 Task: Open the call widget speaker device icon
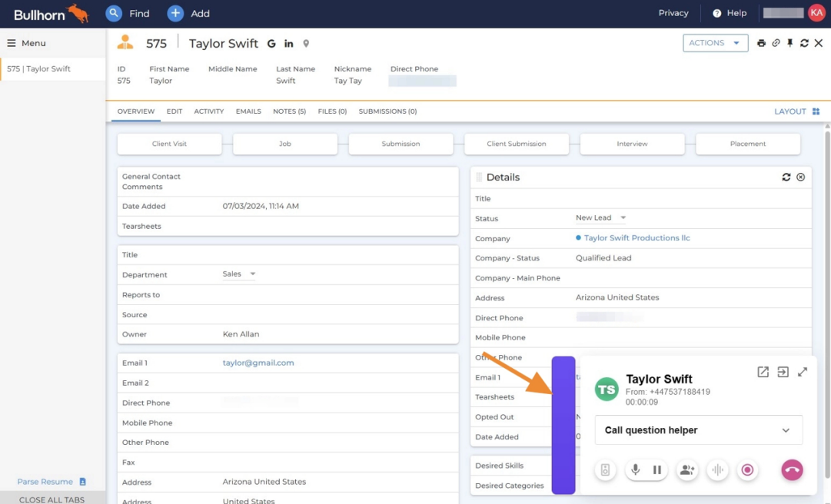point(605,469)
